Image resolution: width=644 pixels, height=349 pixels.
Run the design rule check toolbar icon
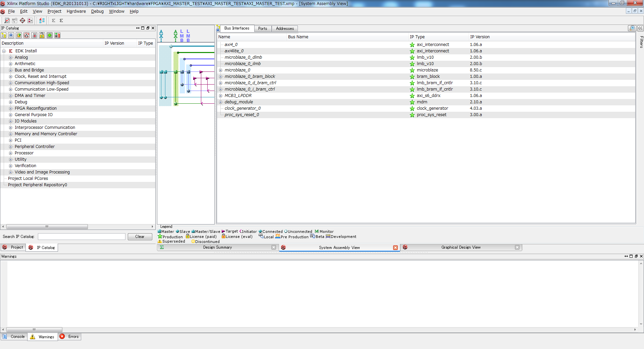pyautogui.click(x=7, y=20)
